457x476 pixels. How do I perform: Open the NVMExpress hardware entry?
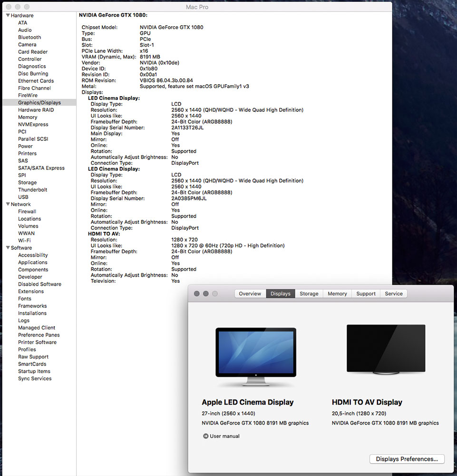tap(33, 124)
